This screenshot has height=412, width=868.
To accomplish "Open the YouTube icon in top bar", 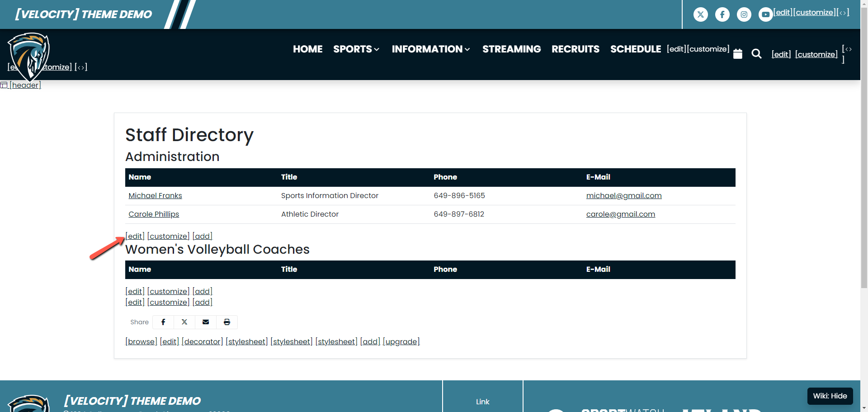I will pos(765,14).
